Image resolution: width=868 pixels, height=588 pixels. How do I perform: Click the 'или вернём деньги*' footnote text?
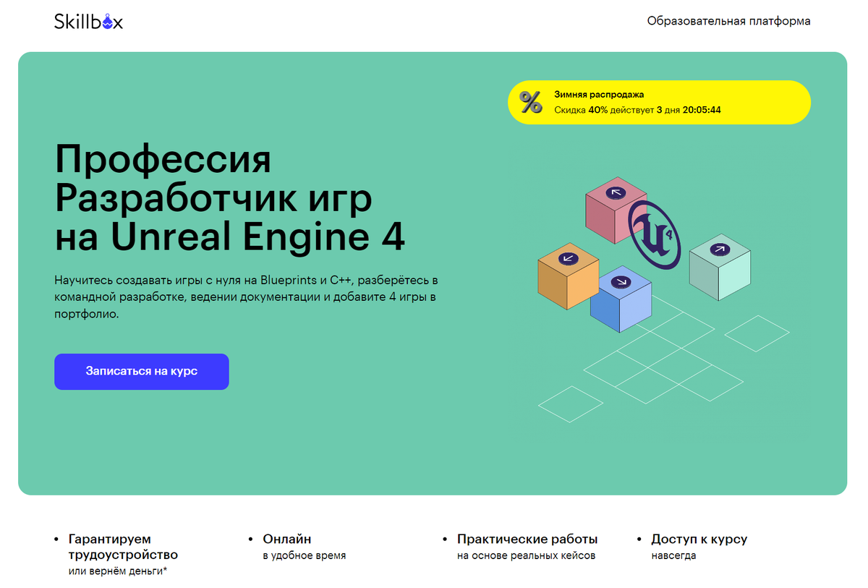pos(118,571)
